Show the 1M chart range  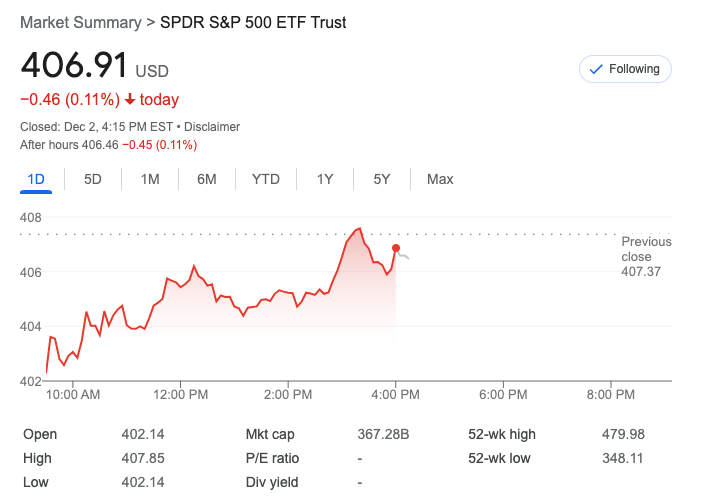click(x=150, y=179)
